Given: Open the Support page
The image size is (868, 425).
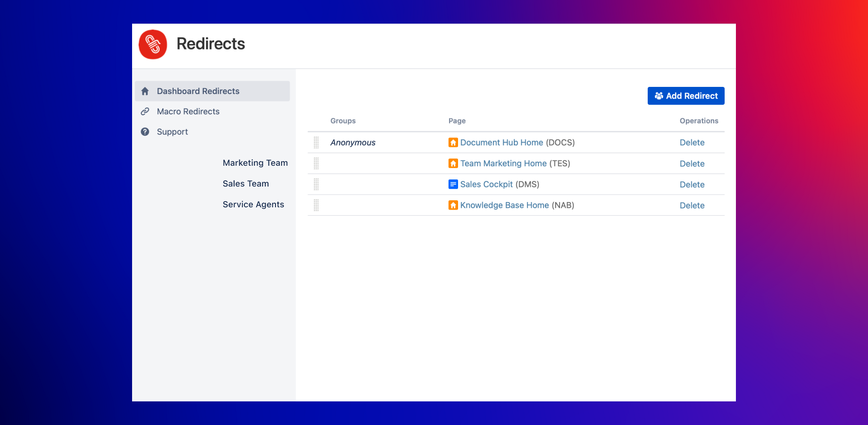Looking at the screenshot, I should click(x=172, y=132).
